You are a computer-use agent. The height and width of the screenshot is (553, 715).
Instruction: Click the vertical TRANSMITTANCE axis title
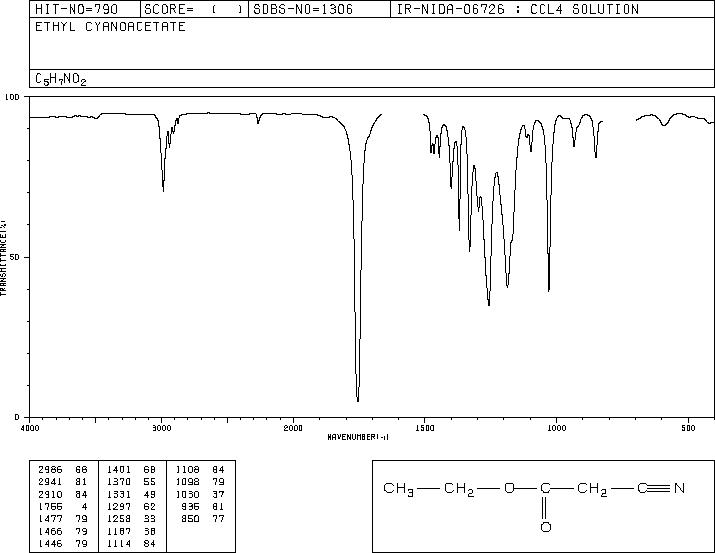point(3,257)
